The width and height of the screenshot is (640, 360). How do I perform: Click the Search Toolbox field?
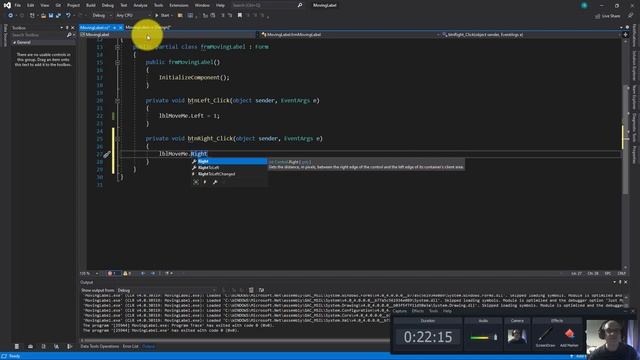[x=38, y=35]
